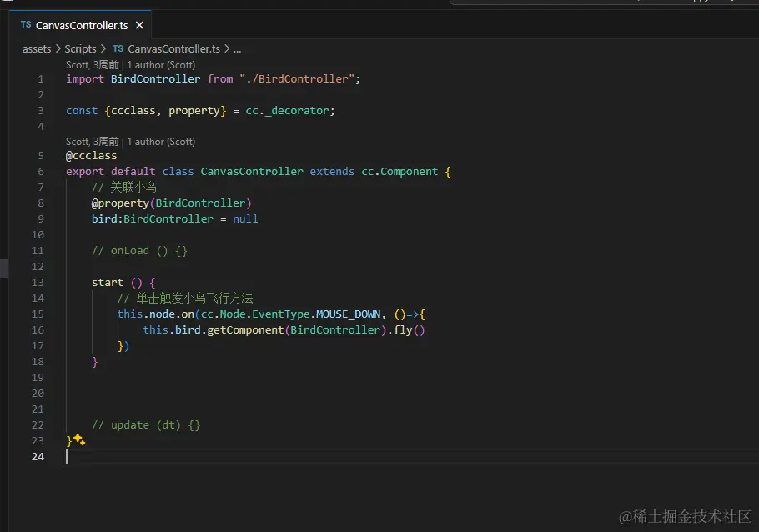Image resolution: width=759 pixels, height=532 pixels.
Task: Click the TS file icon in breadcrumb
Action: 118,48
